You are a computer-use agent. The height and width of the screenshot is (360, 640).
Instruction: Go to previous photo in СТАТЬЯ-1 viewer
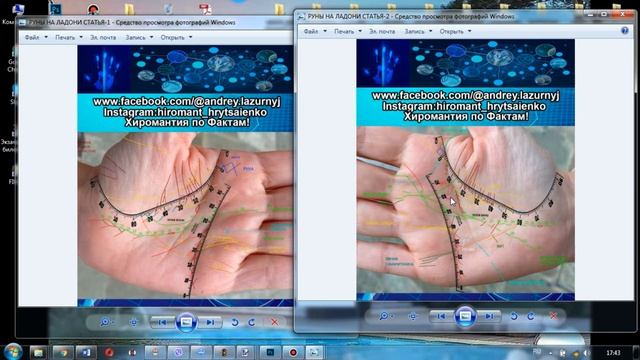click(x=162, y=322)
